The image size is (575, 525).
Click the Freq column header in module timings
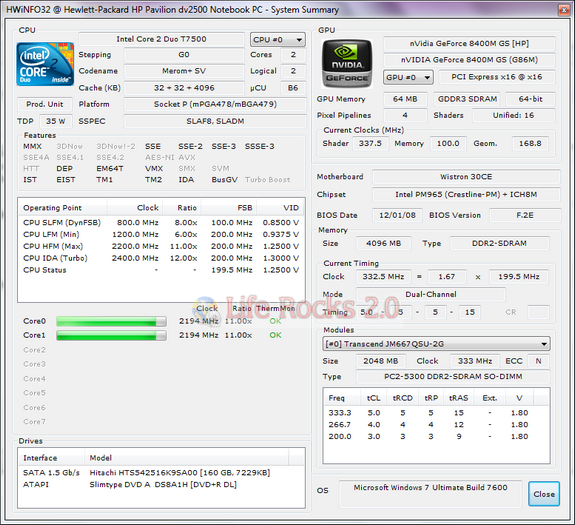coord(342,398)
